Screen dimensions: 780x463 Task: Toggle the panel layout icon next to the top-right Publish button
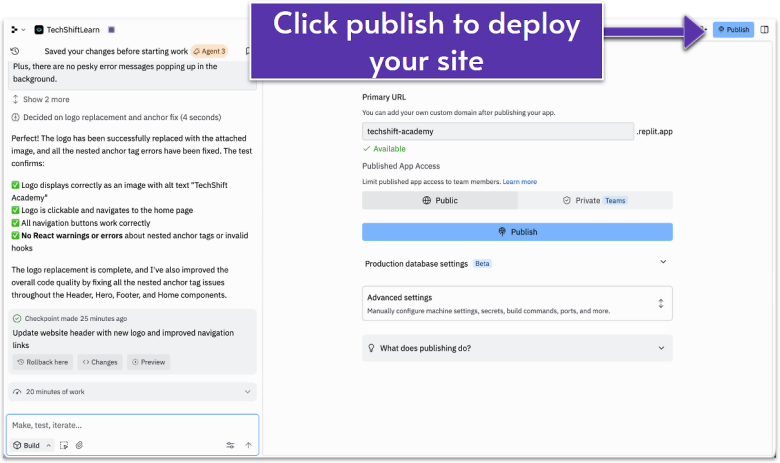click(x=765, y=29)
